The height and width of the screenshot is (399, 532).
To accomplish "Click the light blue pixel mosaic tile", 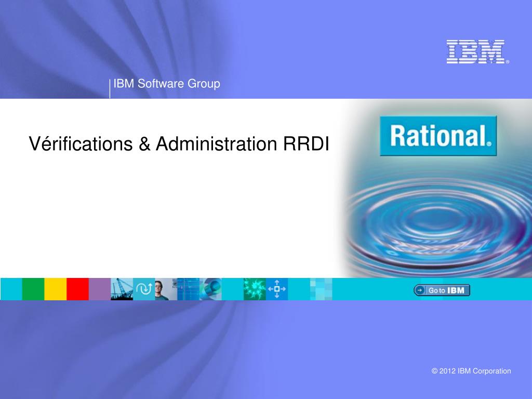I will (x=321, y=289).
